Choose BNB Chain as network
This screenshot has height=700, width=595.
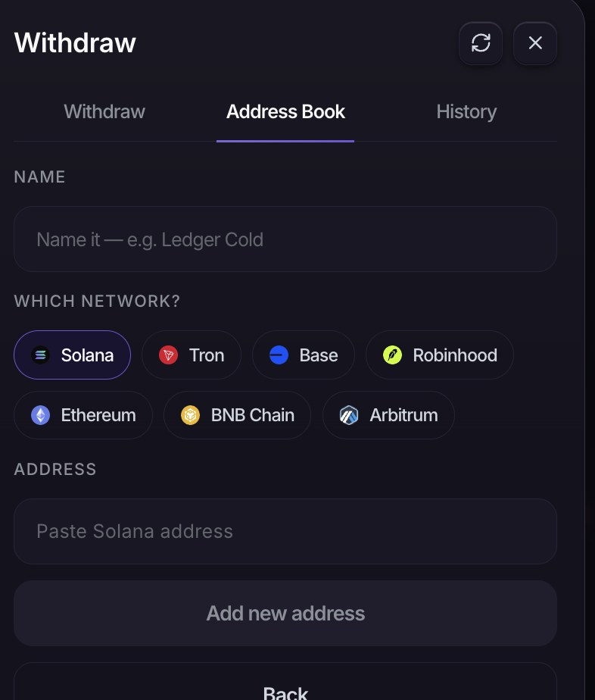(237, 415)
